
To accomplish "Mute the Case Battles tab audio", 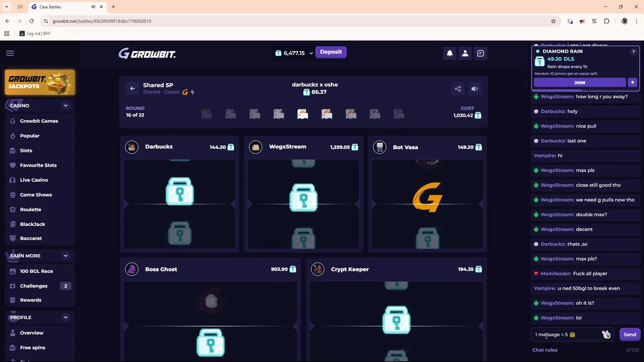I will click(93, 7).
